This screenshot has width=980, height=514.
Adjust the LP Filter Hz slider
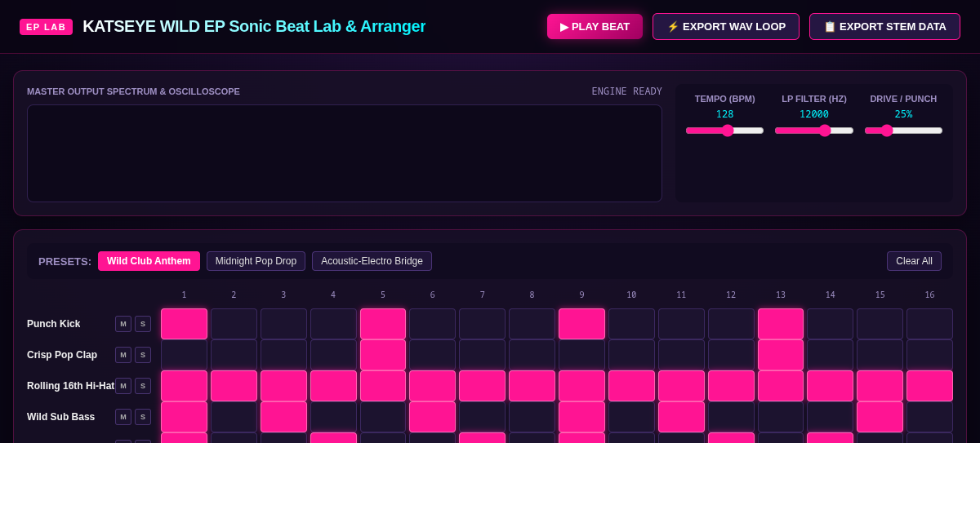pyautogui.click(x=814, y=131)
